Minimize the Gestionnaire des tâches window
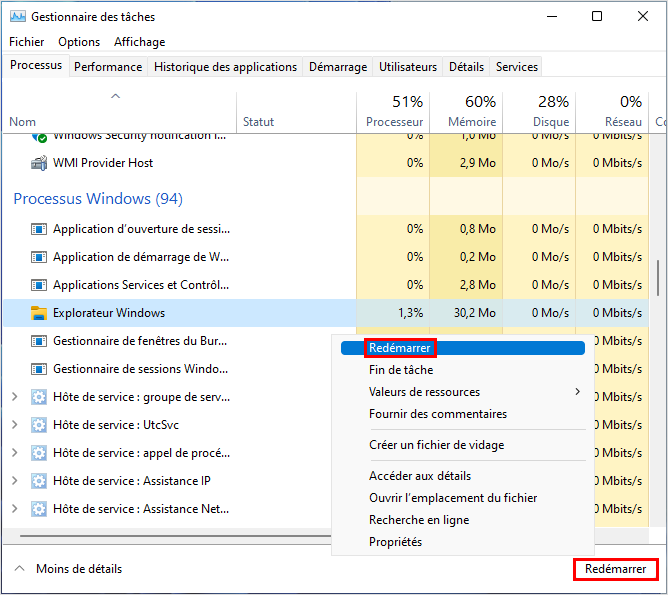The height and width of the screenshot is (595, 668). point(552,16)
